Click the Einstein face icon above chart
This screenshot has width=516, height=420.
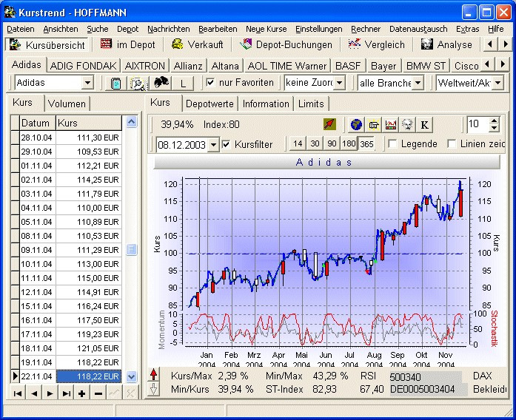[407, 124]
